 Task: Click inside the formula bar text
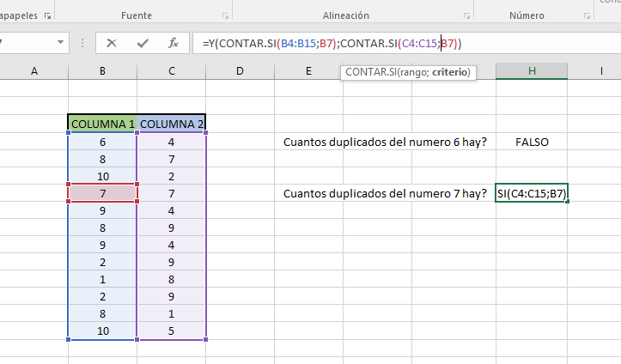pos(515,43)
